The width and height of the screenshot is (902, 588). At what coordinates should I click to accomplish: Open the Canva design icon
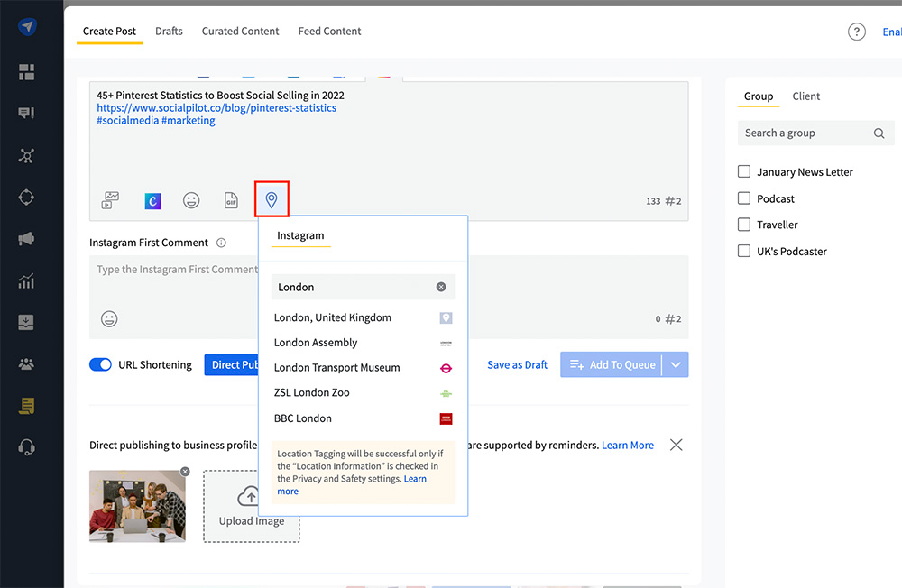152,201
